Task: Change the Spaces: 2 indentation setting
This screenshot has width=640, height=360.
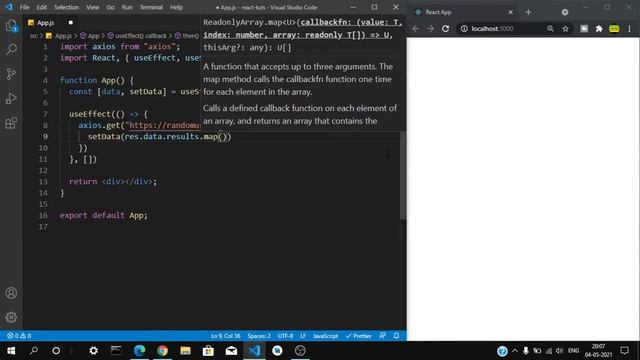Action: 259,336
